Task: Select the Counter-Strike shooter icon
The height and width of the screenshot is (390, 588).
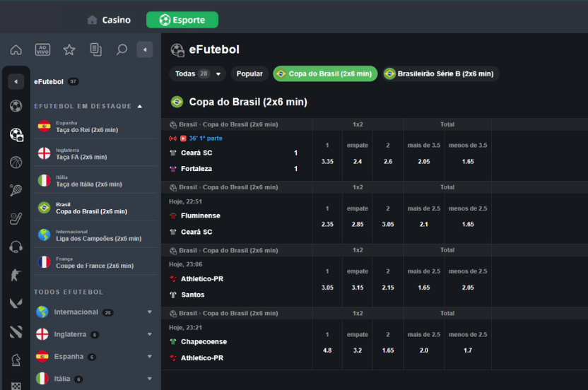Action: point(16,276)
